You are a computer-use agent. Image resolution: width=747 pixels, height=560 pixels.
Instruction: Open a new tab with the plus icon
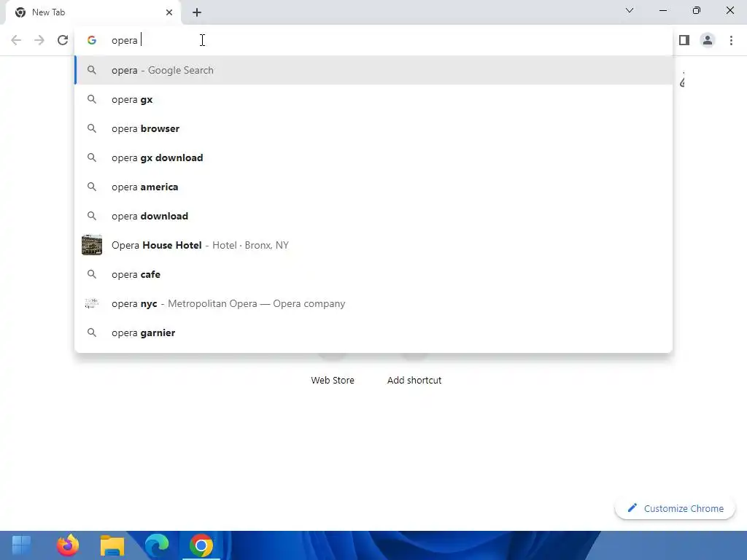pos(197,12)
